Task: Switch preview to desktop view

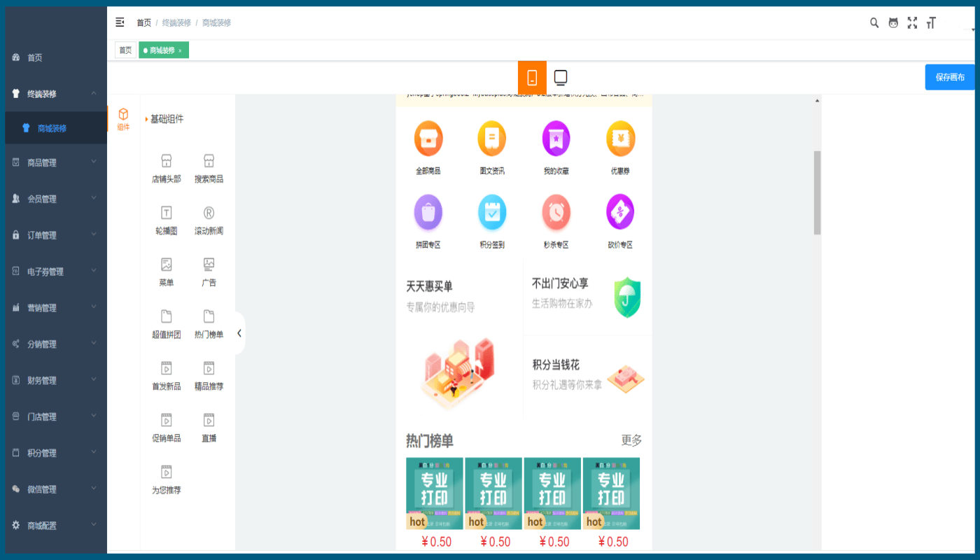Action: coord(560,77)
